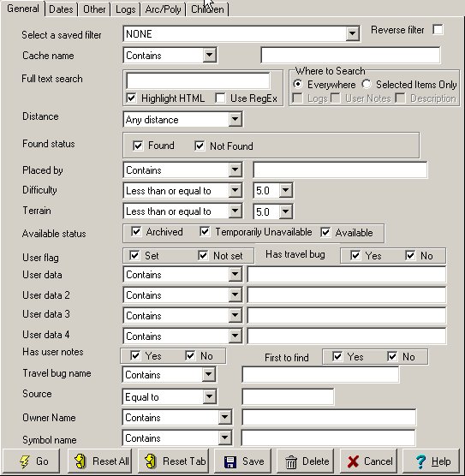Click the lightning bolt Go icon
Image resolution: width=465 pixels, height=476 pixels.
[x=25, y=461]
